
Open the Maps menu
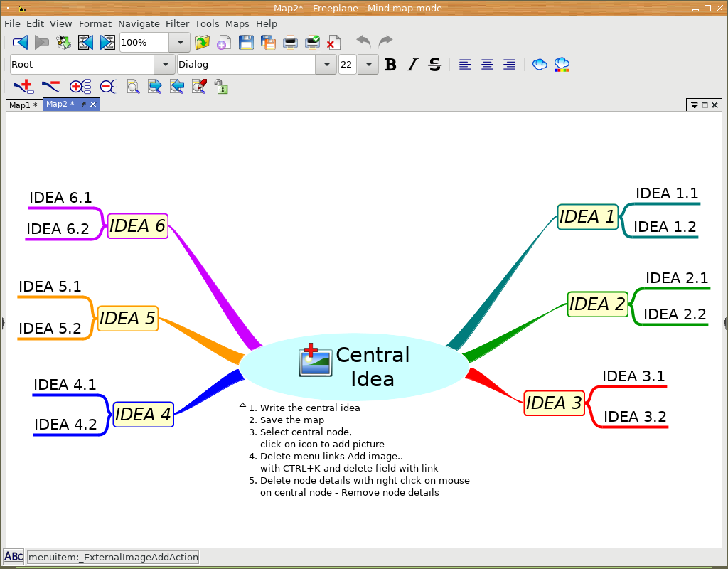[x=237, y=23]
